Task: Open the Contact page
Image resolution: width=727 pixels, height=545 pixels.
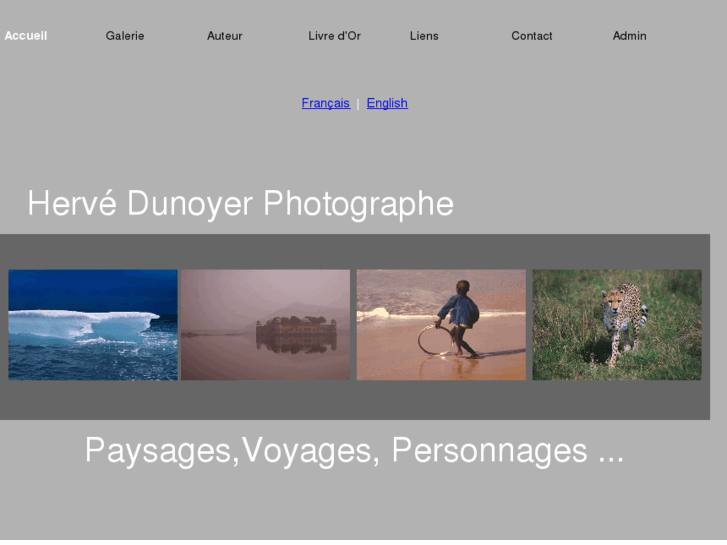Action: (531, 36)
